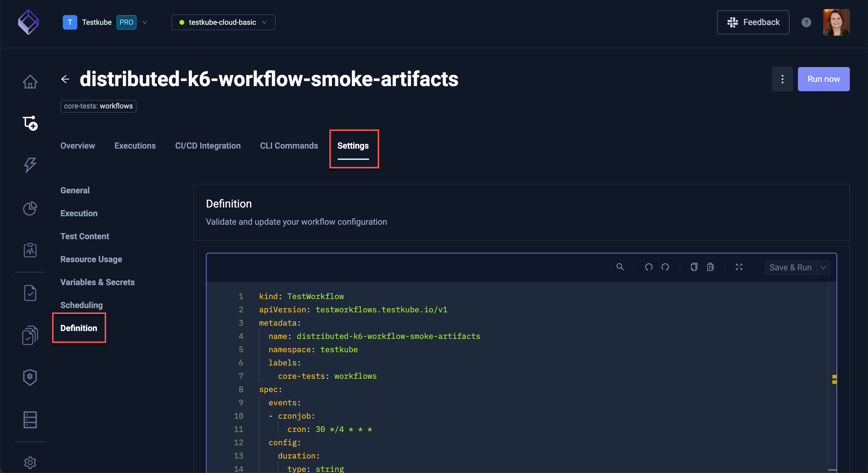
Task: Open the triggers lightning bolt icon
Action: (x=30, y=165)
